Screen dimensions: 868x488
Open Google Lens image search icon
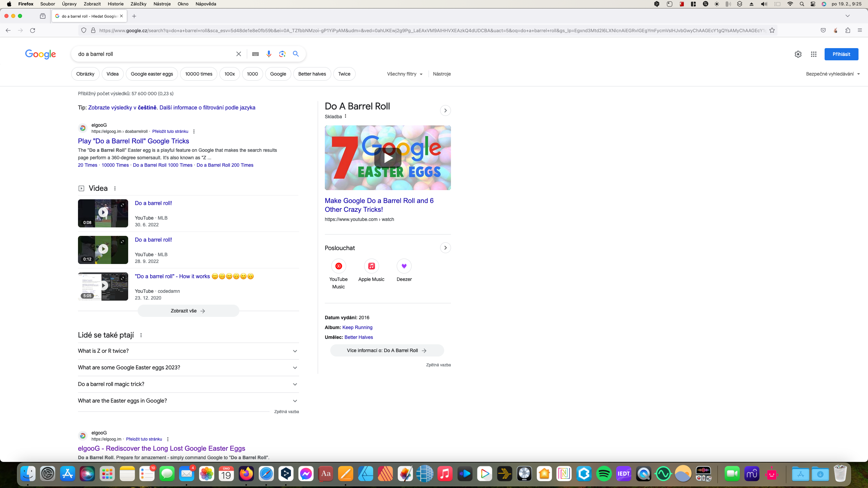pos(282,54)
